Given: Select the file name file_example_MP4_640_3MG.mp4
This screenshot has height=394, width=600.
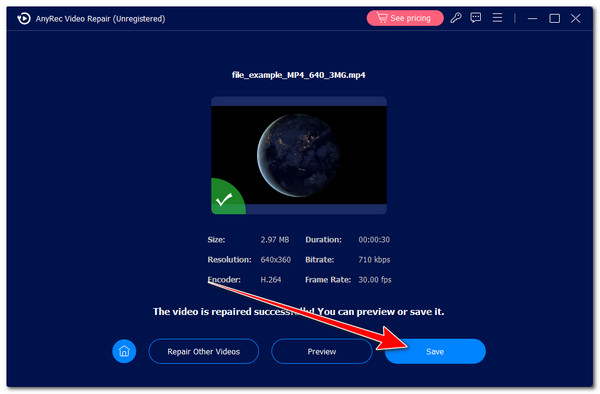Looking at the screenshot, I should [x=298, y=75].
